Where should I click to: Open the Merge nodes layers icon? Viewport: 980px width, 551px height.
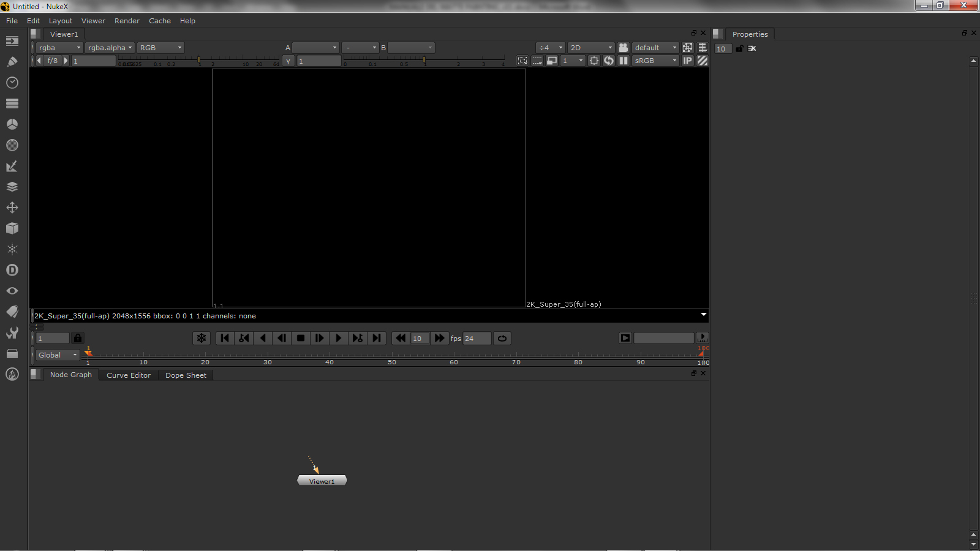click(12, 187)
